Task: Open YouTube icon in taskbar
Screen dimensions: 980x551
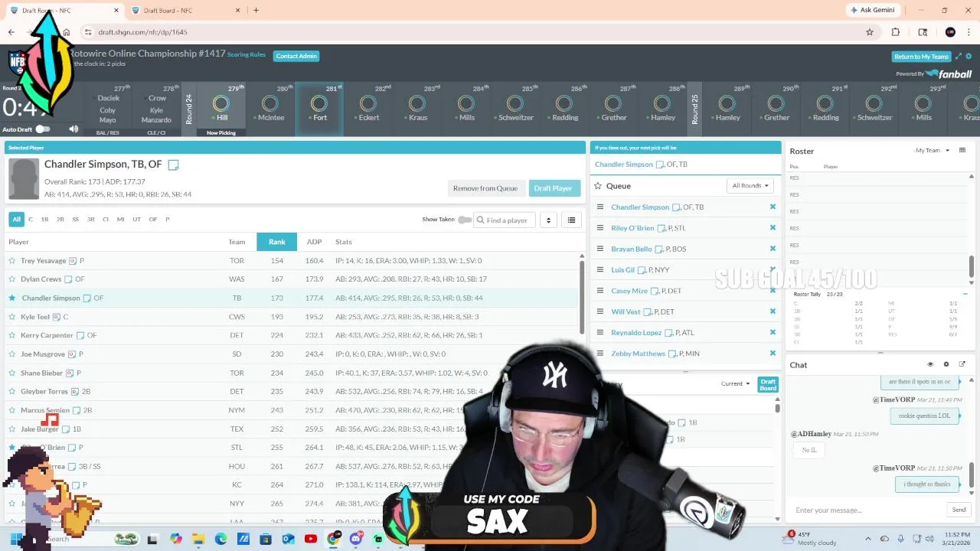Action: [x=310, y=540]
